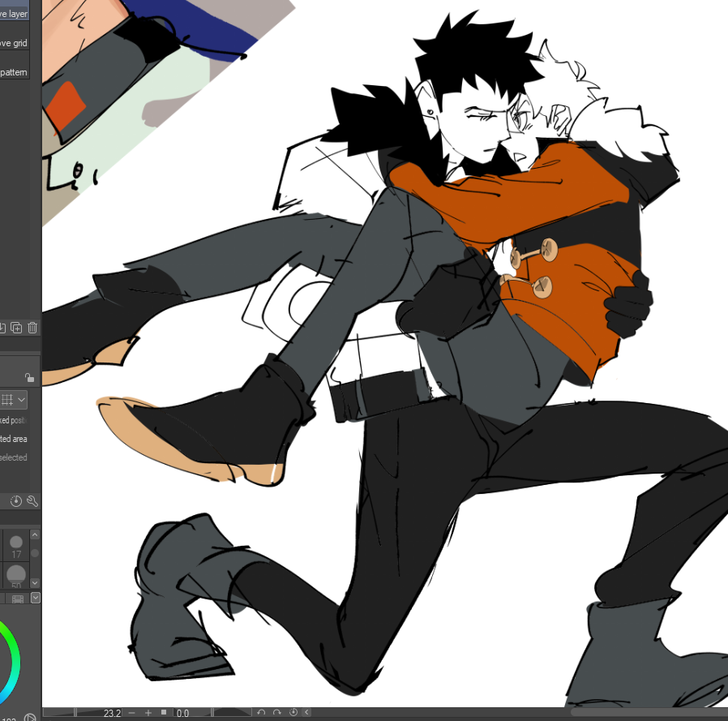
Task: Open sub tool detail wrench icon
Action: click(x=32, y=501)
